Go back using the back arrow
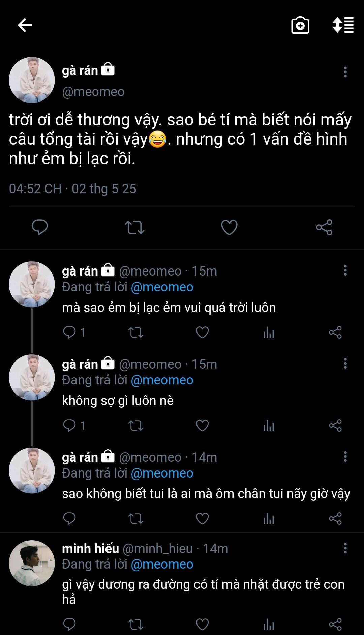364x635 pixels. pyautogui.click(x=25, y=25)
